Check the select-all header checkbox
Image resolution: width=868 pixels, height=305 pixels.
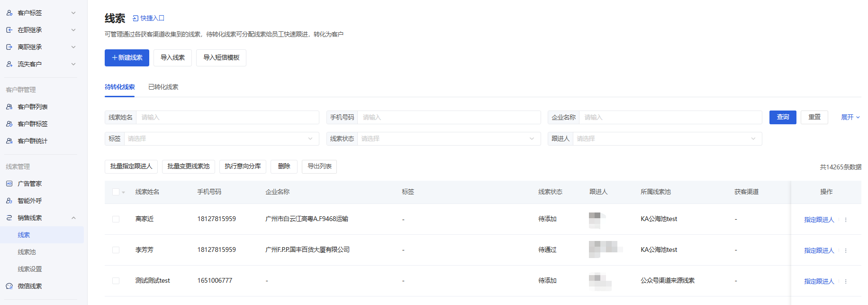click(116, 192)
